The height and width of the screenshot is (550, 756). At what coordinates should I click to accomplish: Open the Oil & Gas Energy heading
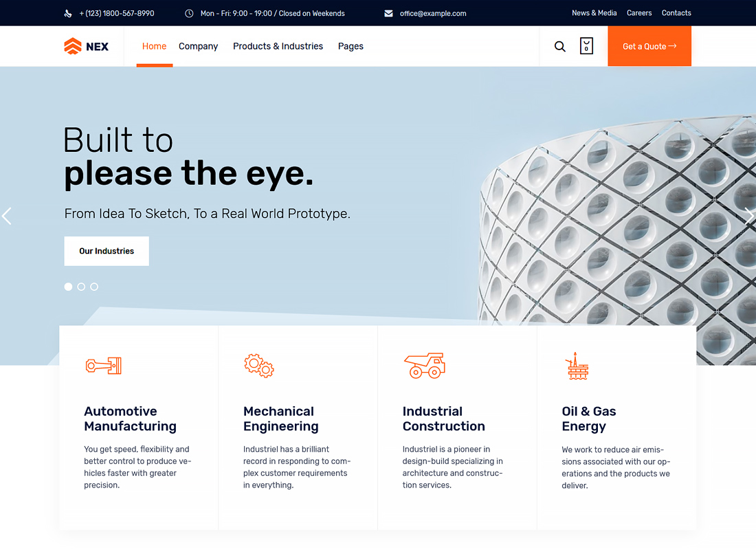(589, 419)
